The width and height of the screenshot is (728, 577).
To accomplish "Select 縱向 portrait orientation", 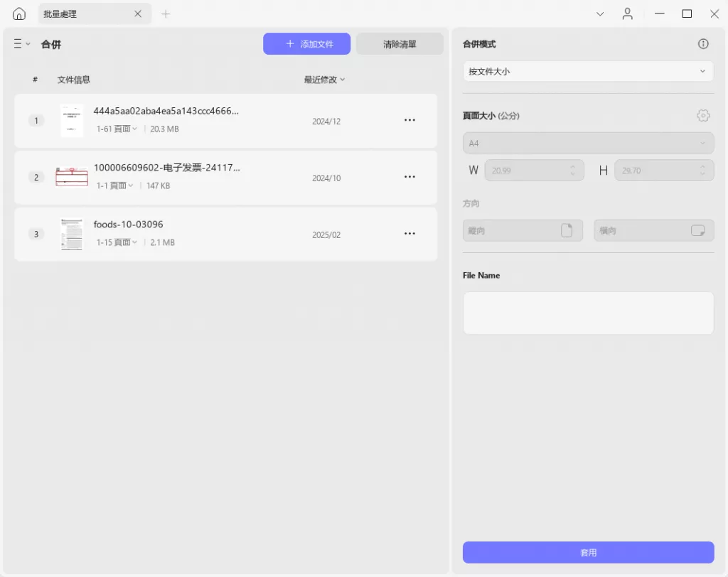I will [523, 230].
